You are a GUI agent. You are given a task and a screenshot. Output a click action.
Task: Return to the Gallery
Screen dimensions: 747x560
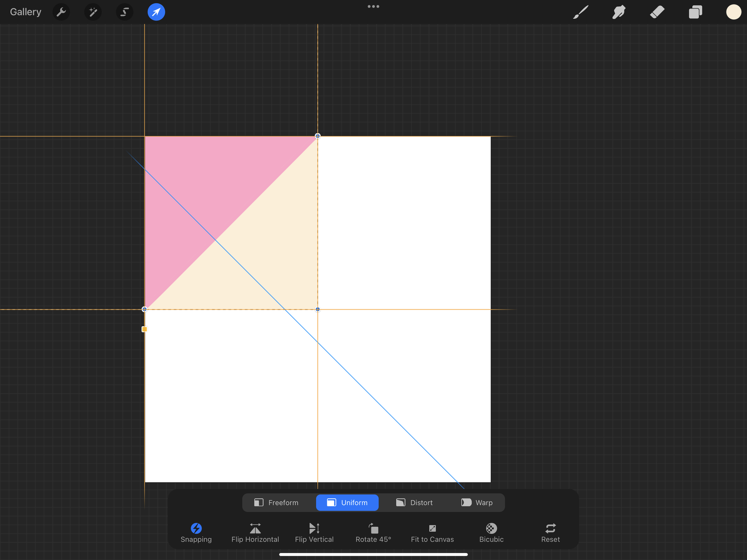[25, 11]
